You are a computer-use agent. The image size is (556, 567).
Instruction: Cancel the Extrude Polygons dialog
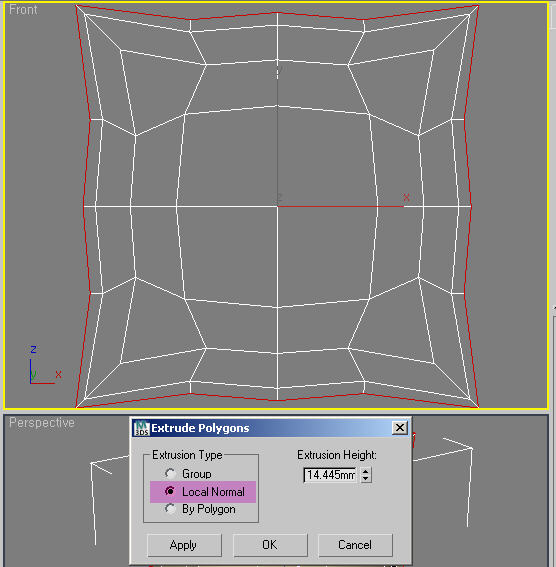355,545
